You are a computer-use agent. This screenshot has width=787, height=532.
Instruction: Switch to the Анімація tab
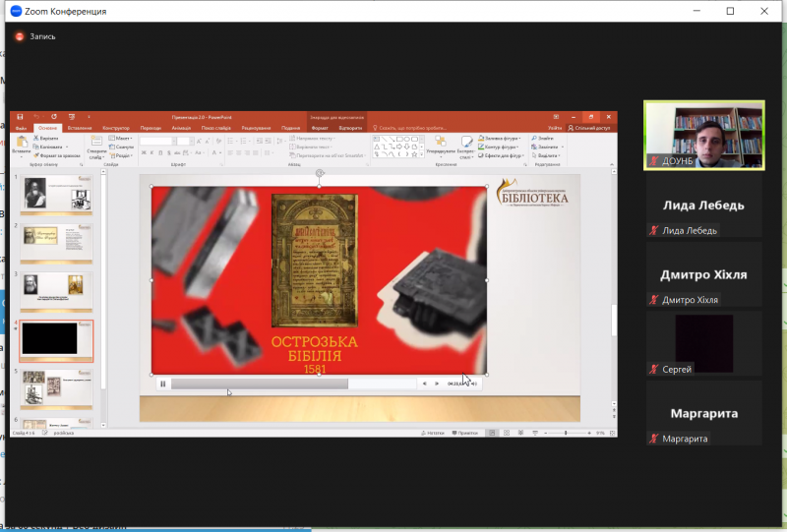181,128
